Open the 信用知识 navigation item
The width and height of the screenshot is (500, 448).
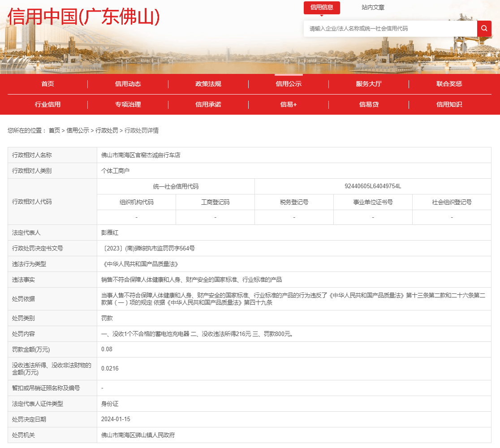tap(449, 104)
